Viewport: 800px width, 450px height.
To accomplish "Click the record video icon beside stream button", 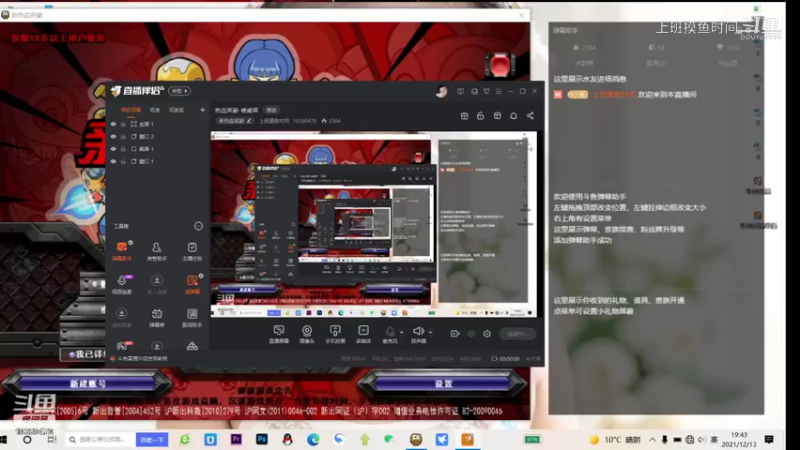I will pos(455,334).
